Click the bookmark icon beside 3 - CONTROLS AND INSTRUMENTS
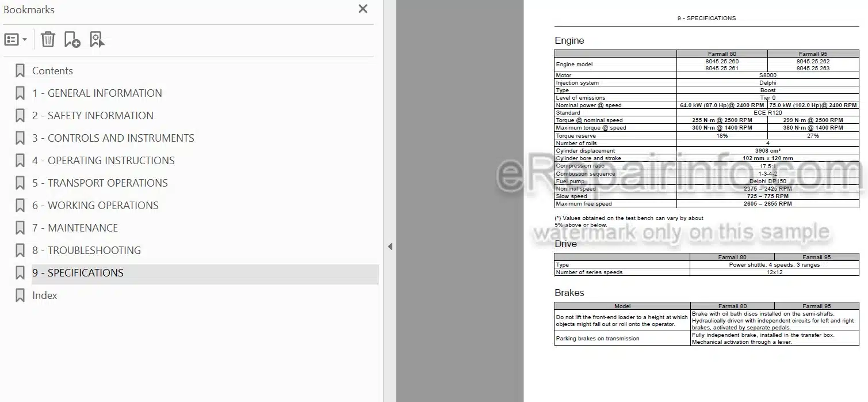868x402 pixels. 20,138
